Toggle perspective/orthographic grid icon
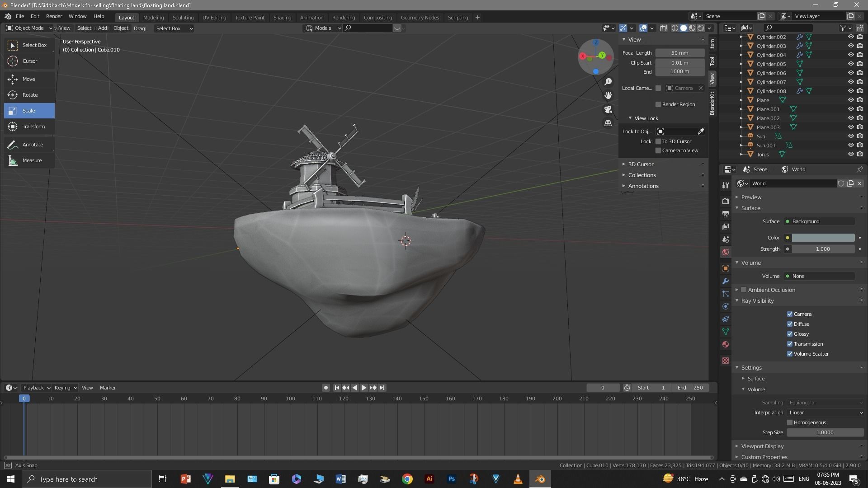The height and width of the screenshot is (488, 868). 608,123
